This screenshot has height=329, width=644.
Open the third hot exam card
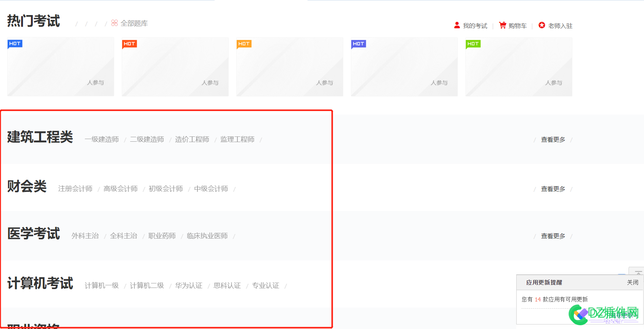tap(289, 67)
